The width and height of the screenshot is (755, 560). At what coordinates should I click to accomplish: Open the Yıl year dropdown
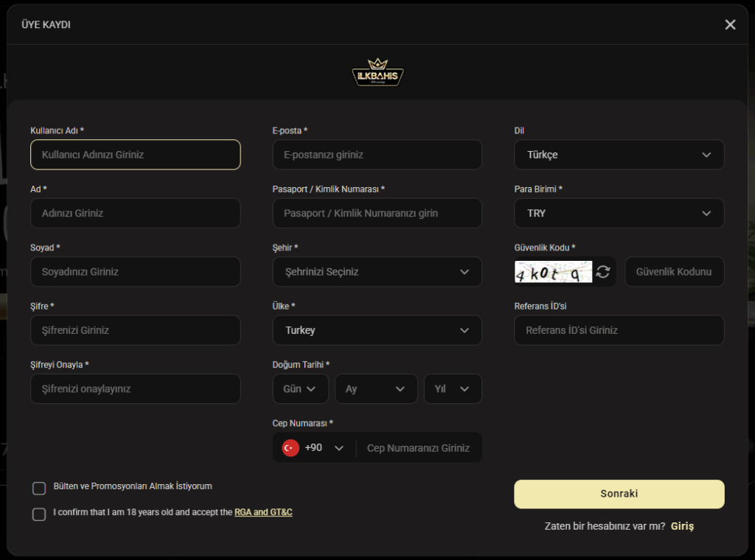[x=453, y=389]
